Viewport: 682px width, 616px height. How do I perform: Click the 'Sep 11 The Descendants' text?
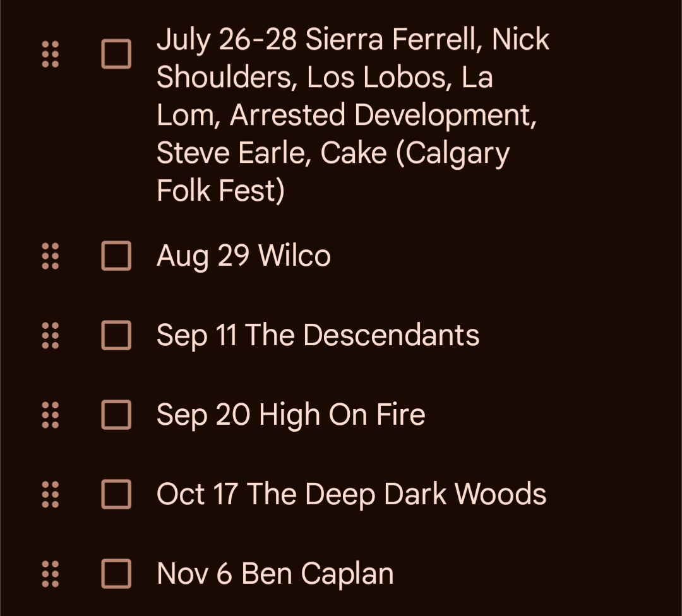pos(318,335)
